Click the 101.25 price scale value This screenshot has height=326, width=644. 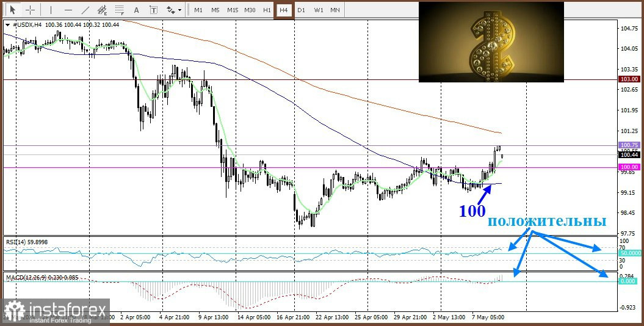[629, 131]
